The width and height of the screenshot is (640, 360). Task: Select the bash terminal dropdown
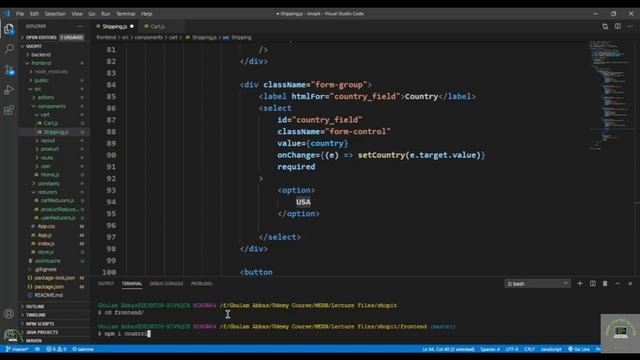coord(537,283)
